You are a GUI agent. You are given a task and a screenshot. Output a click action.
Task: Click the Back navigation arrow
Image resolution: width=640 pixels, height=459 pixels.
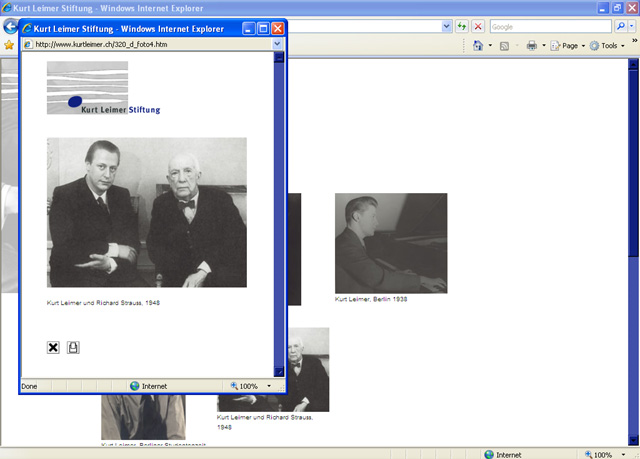[x=10, y=26]
